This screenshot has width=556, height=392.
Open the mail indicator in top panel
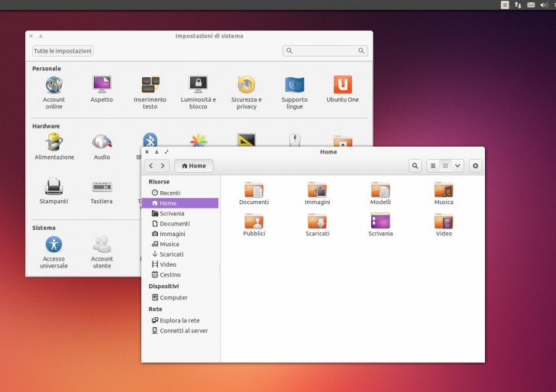pos(531,5)
